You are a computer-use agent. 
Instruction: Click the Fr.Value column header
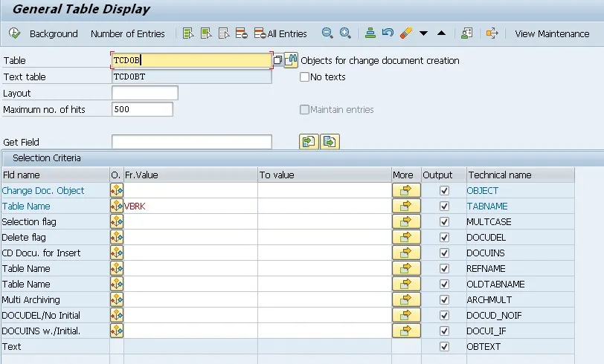point(190,175)
